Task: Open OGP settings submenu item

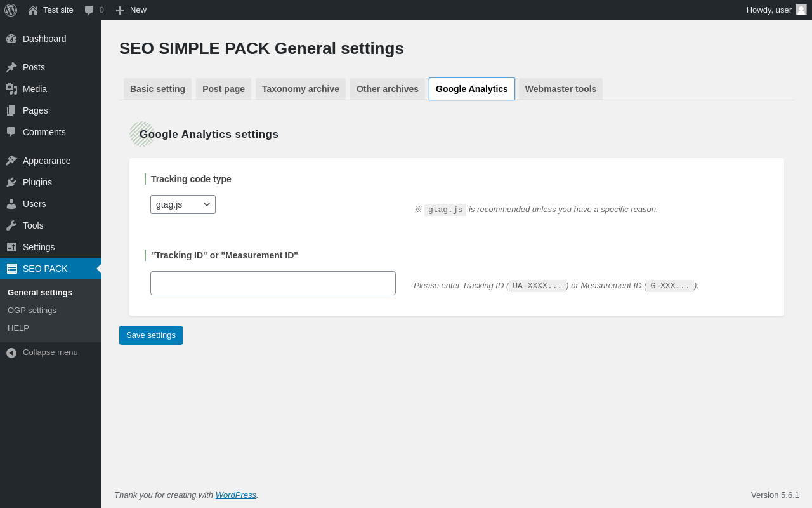Action: (32, 310)
